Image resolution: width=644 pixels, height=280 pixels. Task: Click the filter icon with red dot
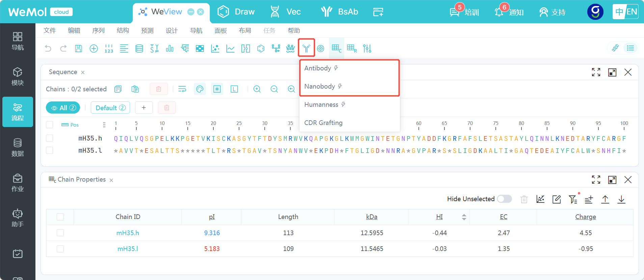[573, 199]
